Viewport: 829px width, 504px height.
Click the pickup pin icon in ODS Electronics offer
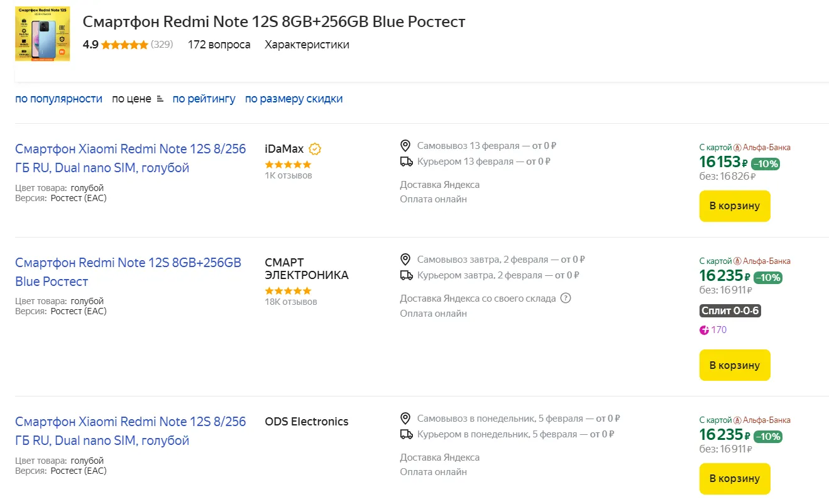[405, 417]
